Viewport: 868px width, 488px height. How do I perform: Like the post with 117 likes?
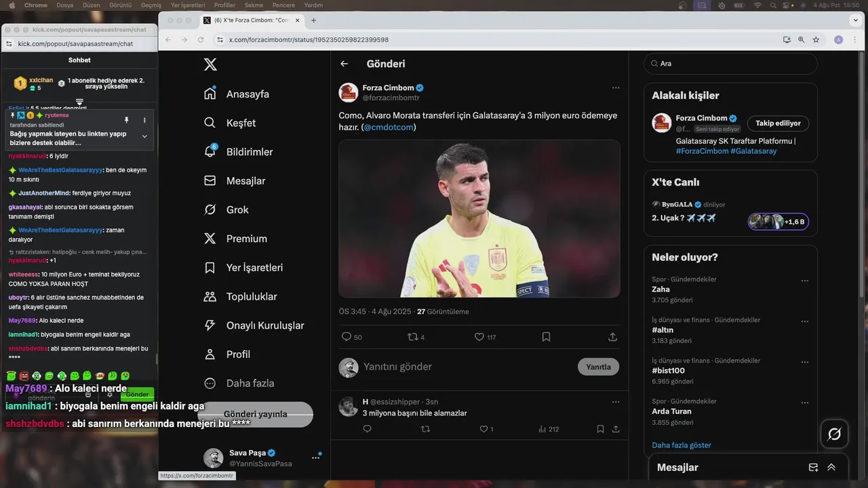pyautogui.click(x=479, y=337)
